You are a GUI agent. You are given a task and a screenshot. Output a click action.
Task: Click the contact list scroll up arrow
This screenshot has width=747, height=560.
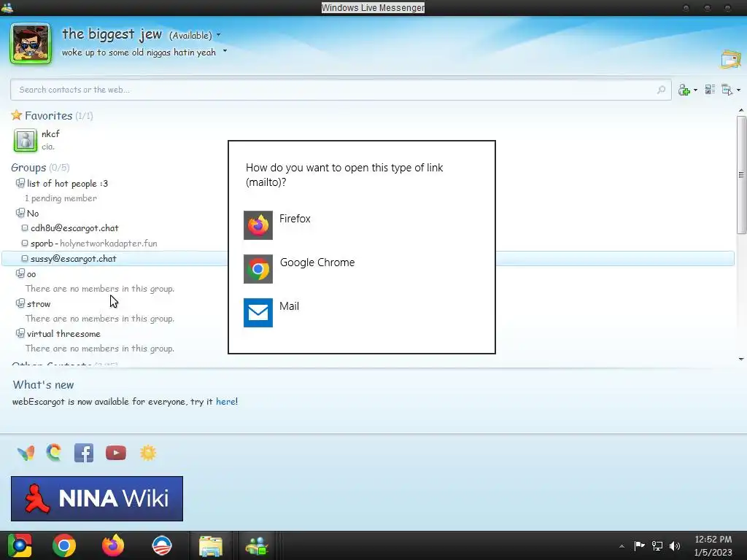coord(741,111)
